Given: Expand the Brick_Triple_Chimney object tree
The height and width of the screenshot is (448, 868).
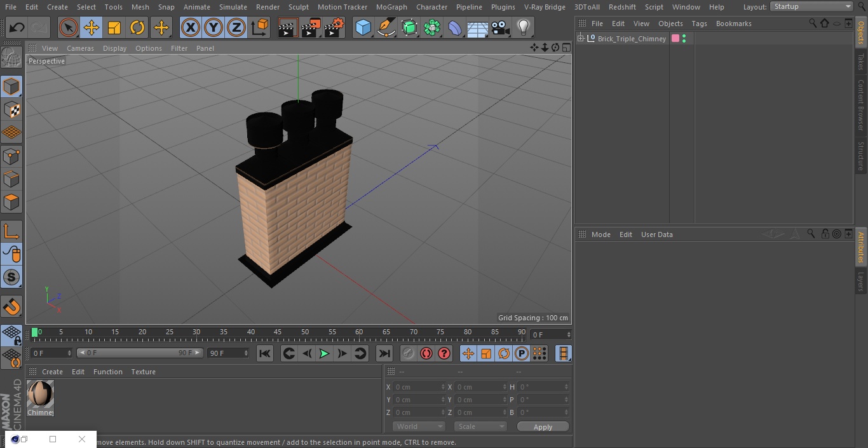Looking at the screenshot, I should point(580,39).
